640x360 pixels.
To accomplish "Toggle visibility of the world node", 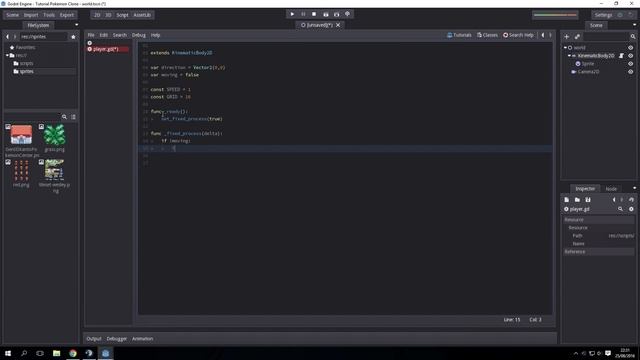I will pos(631,48).
